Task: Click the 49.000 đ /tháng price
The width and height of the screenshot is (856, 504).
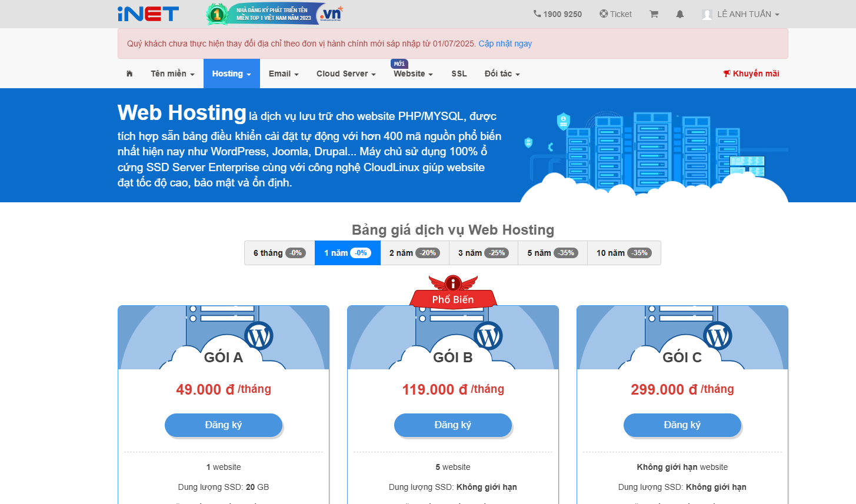Action: 224,389
